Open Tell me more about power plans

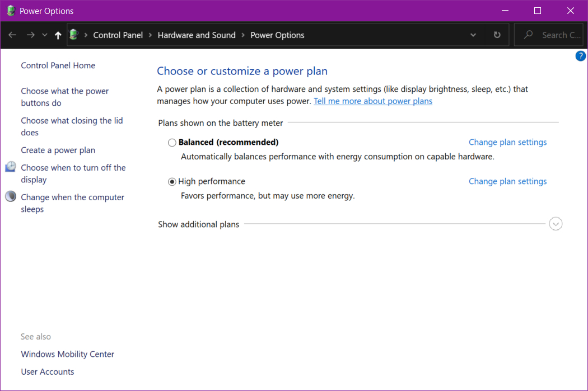373,101
